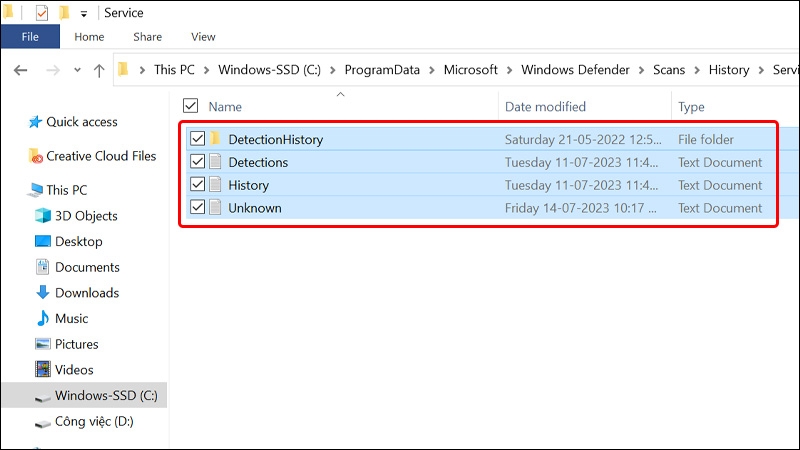Click the forward navigation arrow
This screenshot has height=450, width=800.
tap(53, 70)
